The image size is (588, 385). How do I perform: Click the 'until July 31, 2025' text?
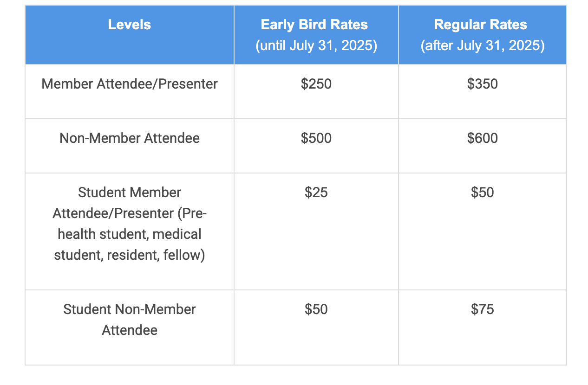pos(316,46)
